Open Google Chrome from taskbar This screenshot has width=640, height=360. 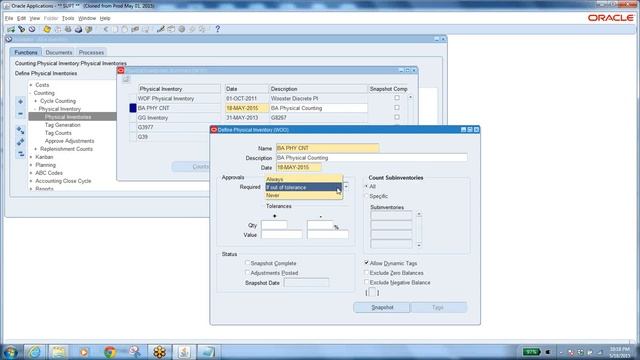(109, 352)
